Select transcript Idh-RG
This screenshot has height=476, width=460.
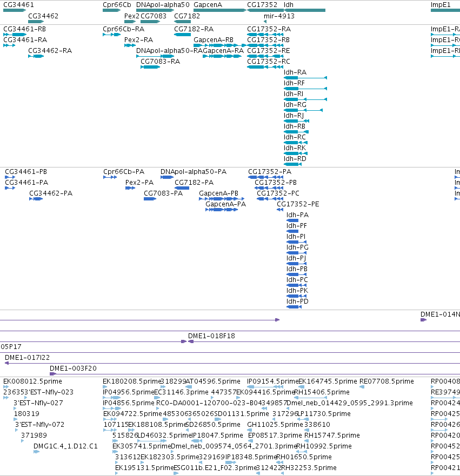303,110
